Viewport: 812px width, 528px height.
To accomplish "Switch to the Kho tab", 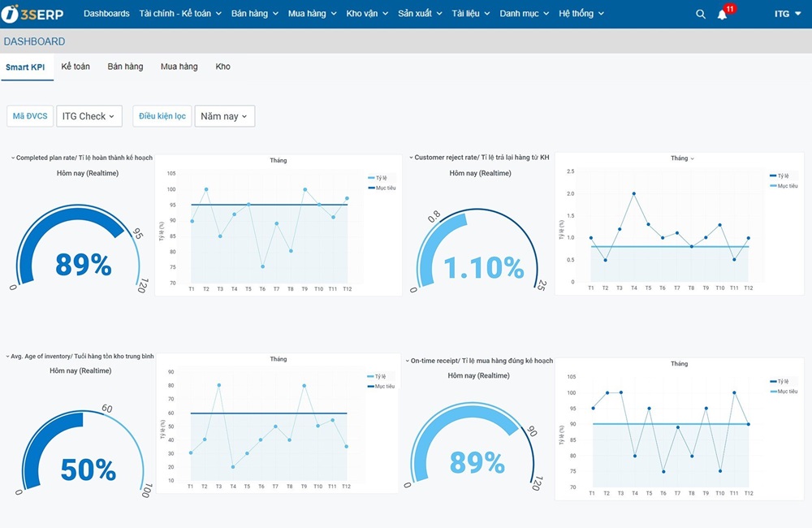I will coord(222,67).
